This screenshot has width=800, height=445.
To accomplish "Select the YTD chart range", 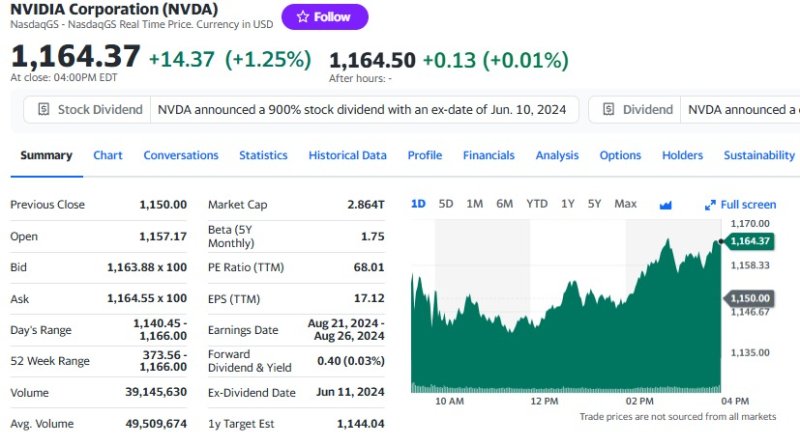I will pos(537,204).
